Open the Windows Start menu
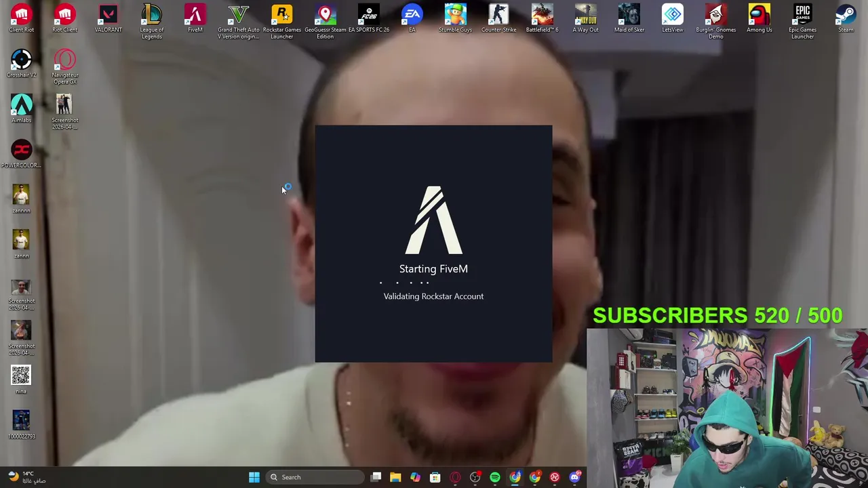The image size is (868, 488). [x=254, y=477]
